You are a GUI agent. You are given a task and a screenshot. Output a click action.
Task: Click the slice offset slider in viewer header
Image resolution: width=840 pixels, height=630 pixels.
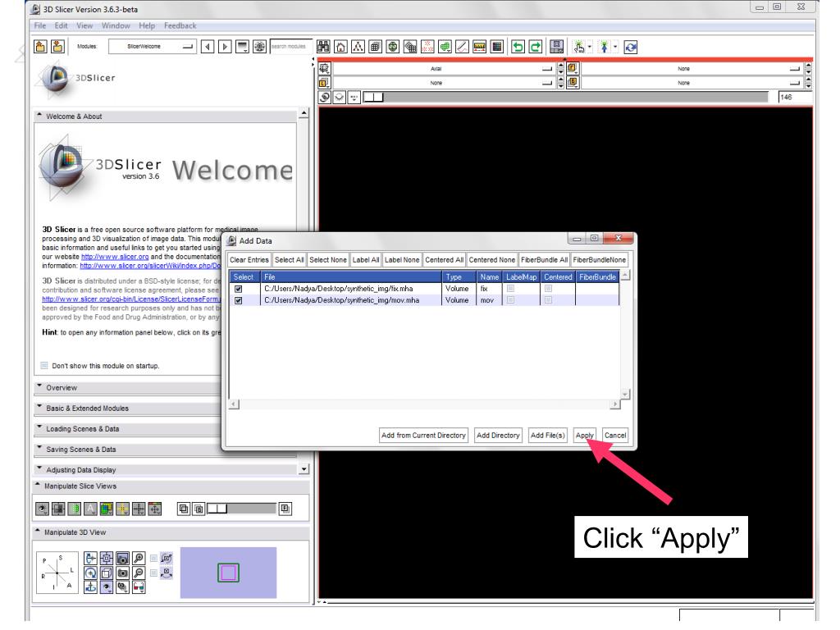[x=565, y=97]
